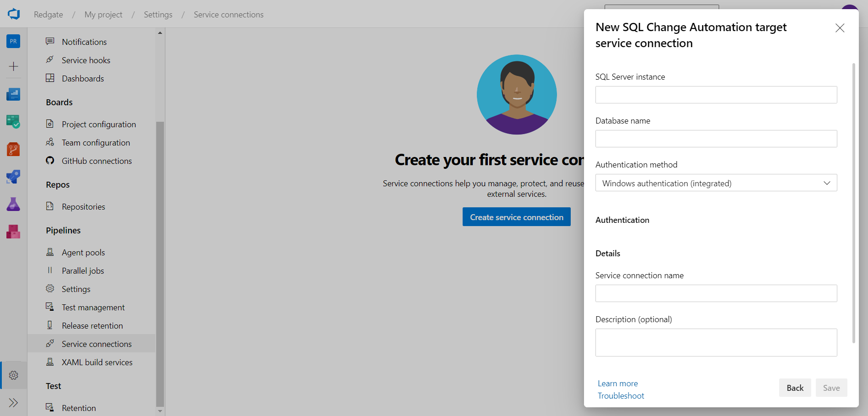Open the Authentication method dropdown
Screen dimensions: 868x416
coord(716,183)
